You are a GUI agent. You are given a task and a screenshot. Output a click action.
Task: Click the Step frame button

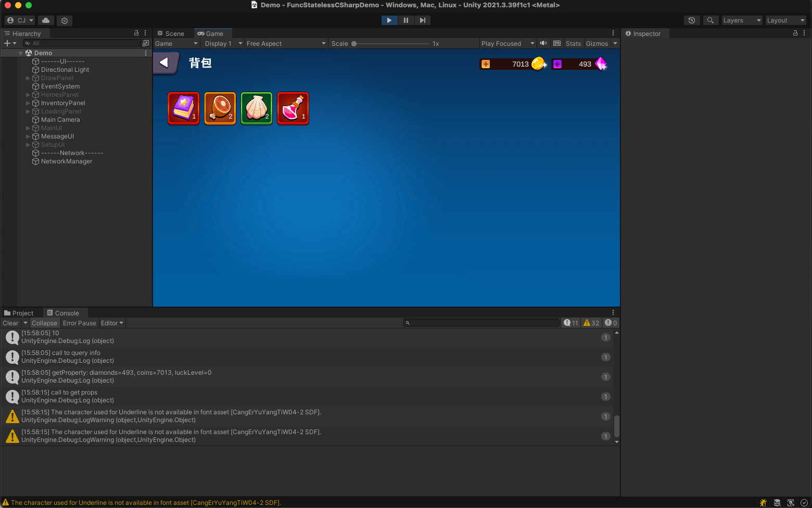tap(423, 20)
